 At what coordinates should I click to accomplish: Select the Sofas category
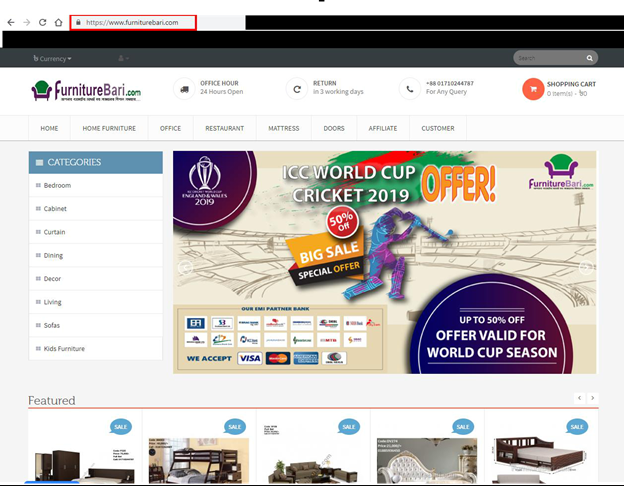(x=96, y=325)
